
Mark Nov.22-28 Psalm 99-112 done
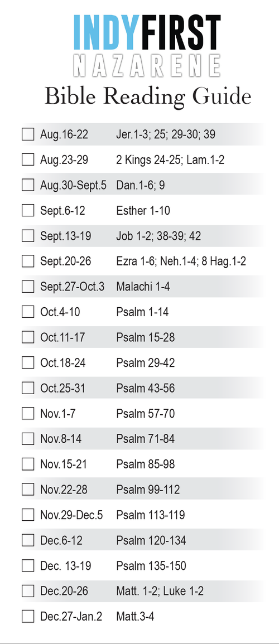coord(28,490)
